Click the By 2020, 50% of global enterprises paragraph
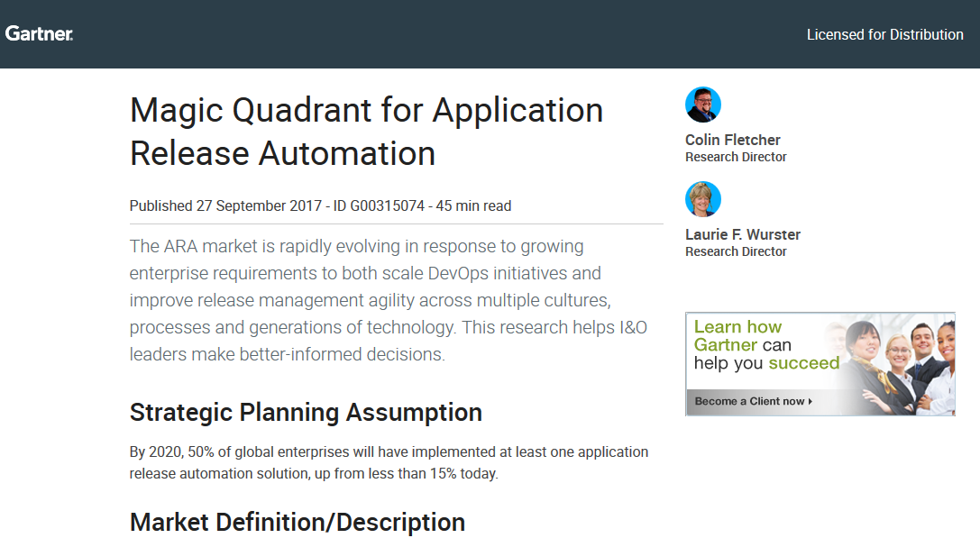Screen dimensions: 980x538 [x=389, y=462]
